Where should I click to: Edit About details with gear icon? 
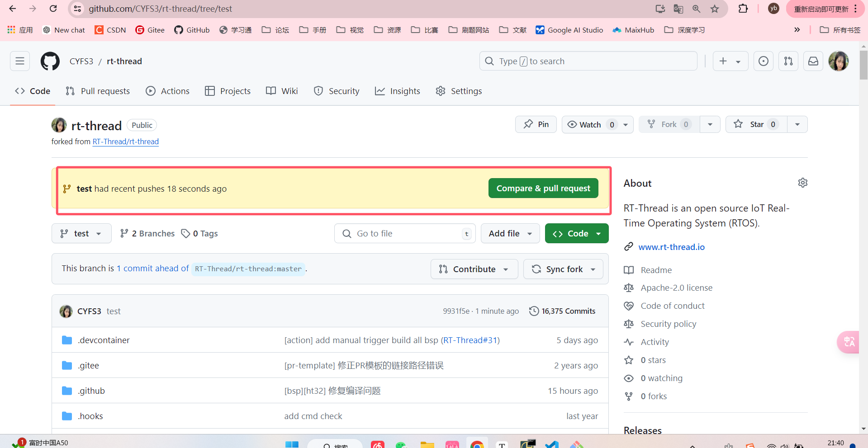click(x=803, y=183)
